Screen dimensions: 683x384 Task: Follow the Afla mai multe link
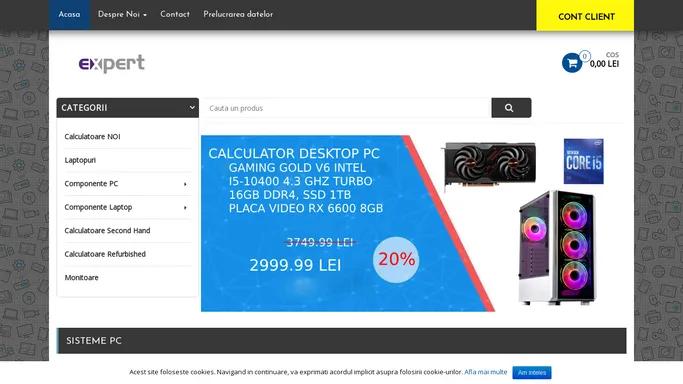click(x=486, y=372)
